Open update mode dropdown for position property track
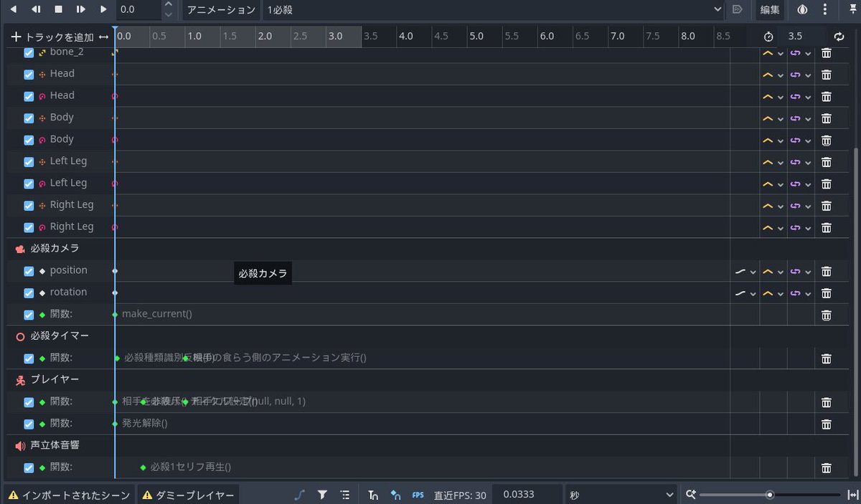 [745, 271]
